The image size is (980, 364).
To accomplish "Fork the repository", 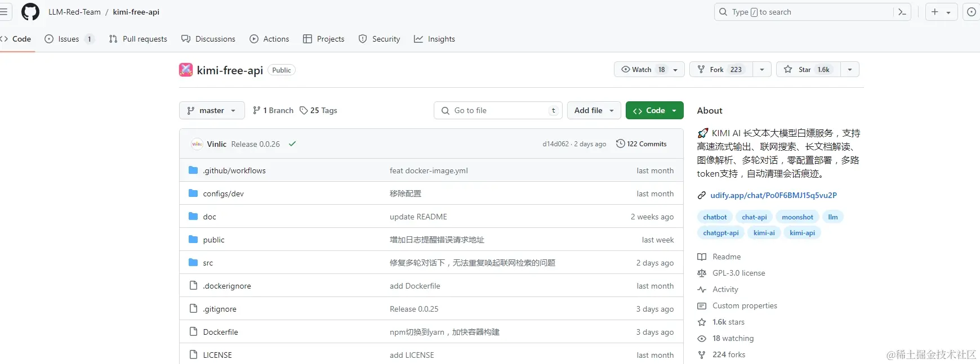I will (x=721, y=69).
